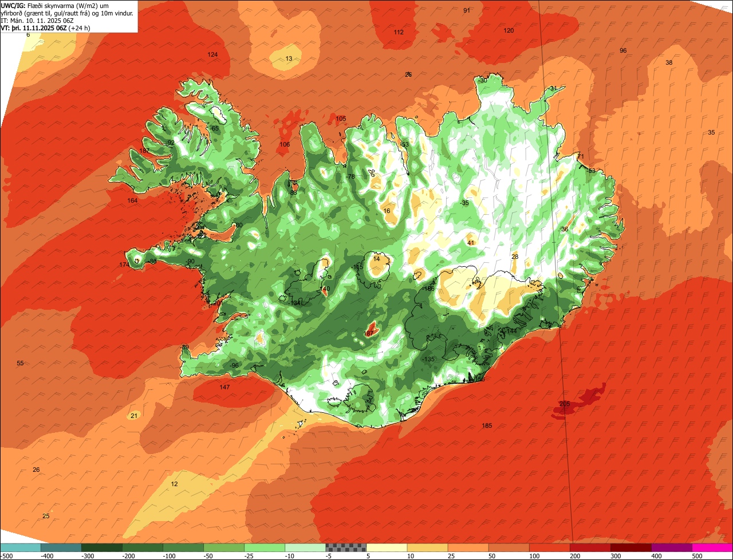733x560 pixels.
Task: Click the map value '174' at the Snæfellsnes tip
Action: pyautogui.click(x=124, y=265)
